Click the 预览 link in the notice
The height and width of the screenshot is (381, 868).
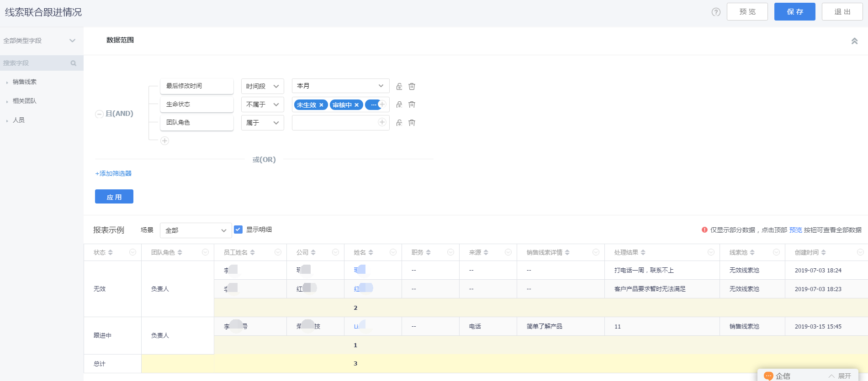coord(795,230)
